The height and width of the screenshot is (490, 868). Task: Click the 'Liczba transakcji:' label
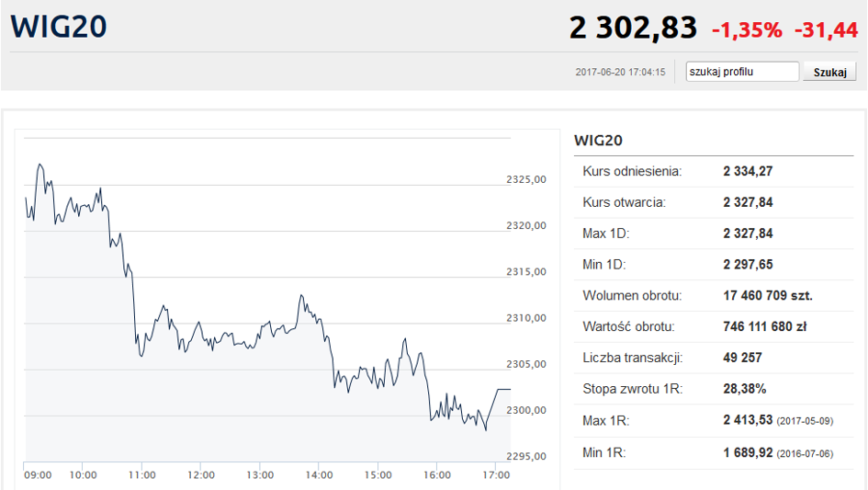[x=632, y=358]
